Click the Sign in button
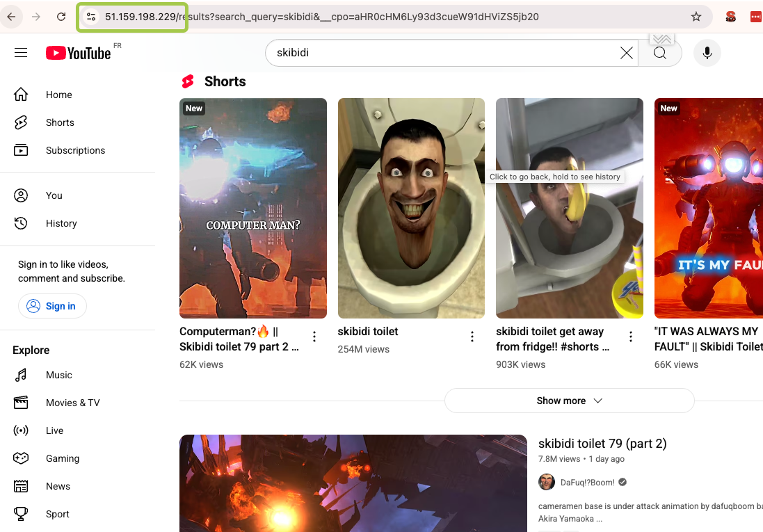Image resolution: width=763 pixels, height=532 pixels. (x=53, y=306)
